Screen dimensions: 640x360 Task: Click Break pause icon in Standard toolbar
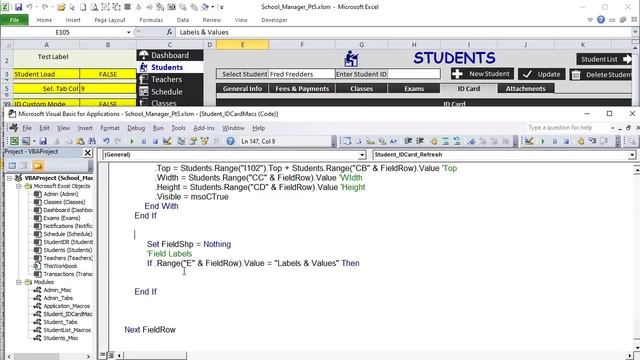tap(144, 141)
